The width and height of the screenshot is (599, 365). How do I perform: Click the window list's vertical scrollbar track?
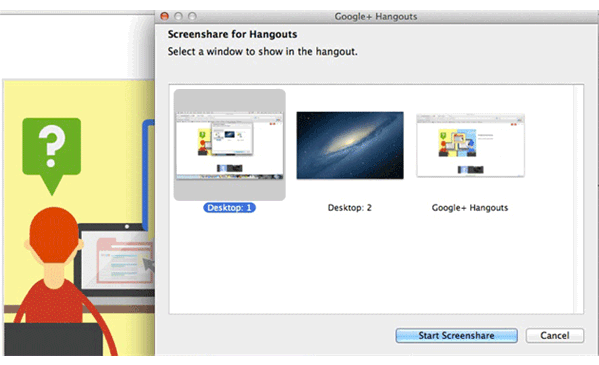[578, 199]
